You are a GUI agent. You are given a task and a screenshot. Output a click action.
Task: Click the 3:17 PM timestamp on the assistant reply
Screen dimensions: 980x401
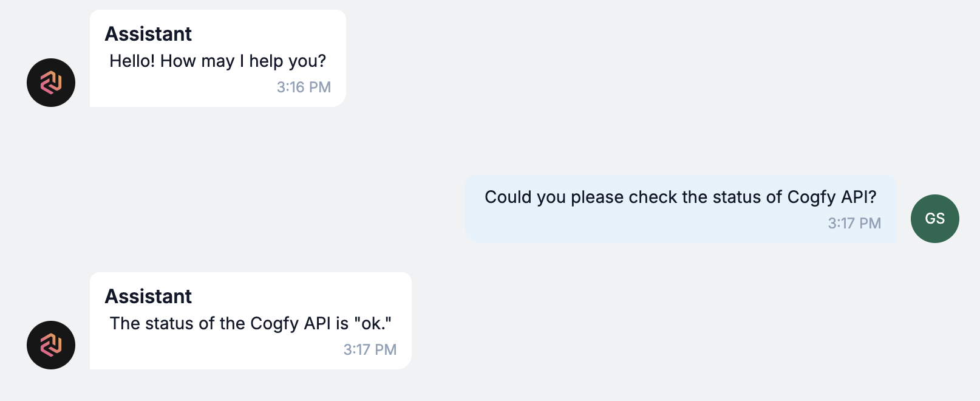(370, 350)
